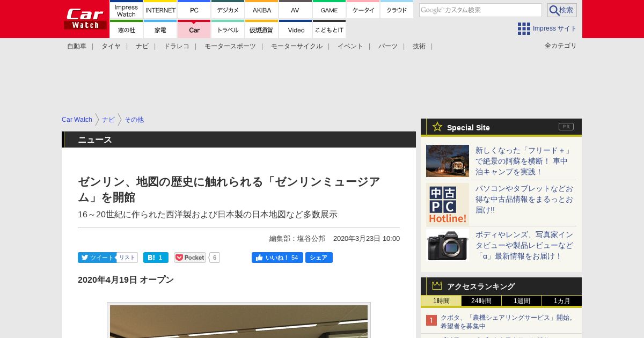The height and width of the screenshot is (338, 644).
Task: Select the 1時間 ranking tab
Action: [x=441, y=301]
